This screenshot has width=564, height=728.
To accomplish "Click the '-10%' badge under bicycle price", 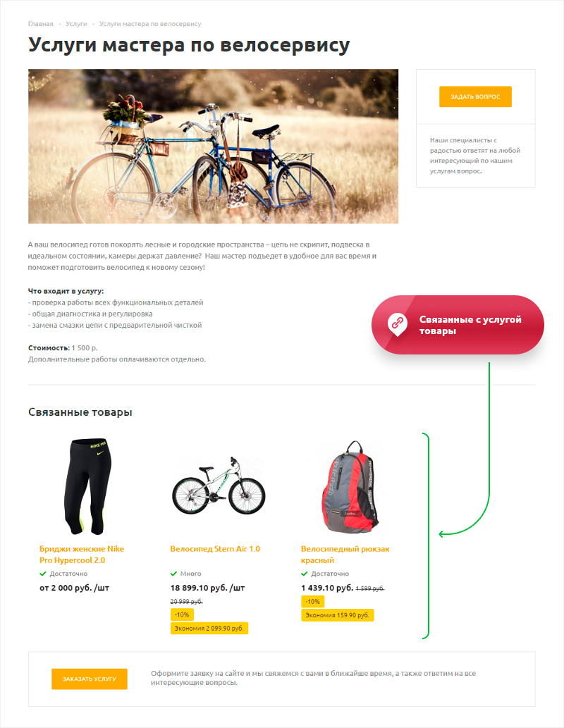I will coord(182,615).
